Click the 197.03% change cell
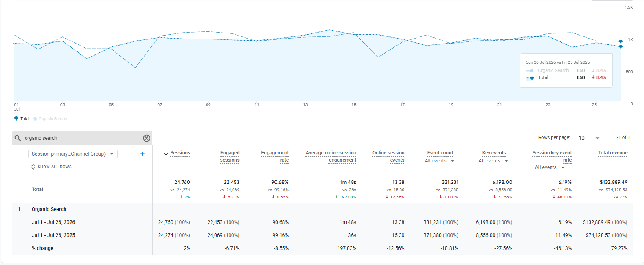644x265 pixels. (346, 248)
